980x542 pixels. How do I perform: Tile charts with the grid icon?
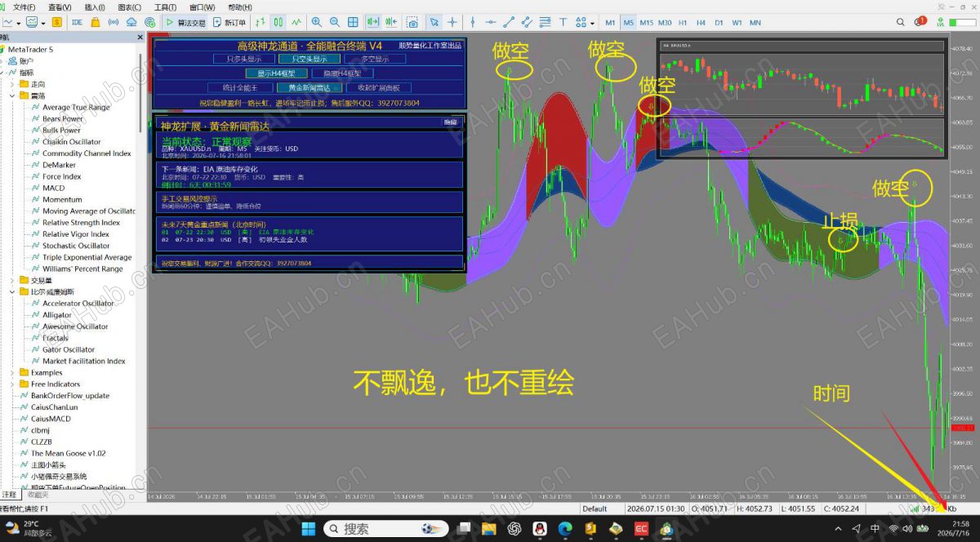(x=353, y=22)
